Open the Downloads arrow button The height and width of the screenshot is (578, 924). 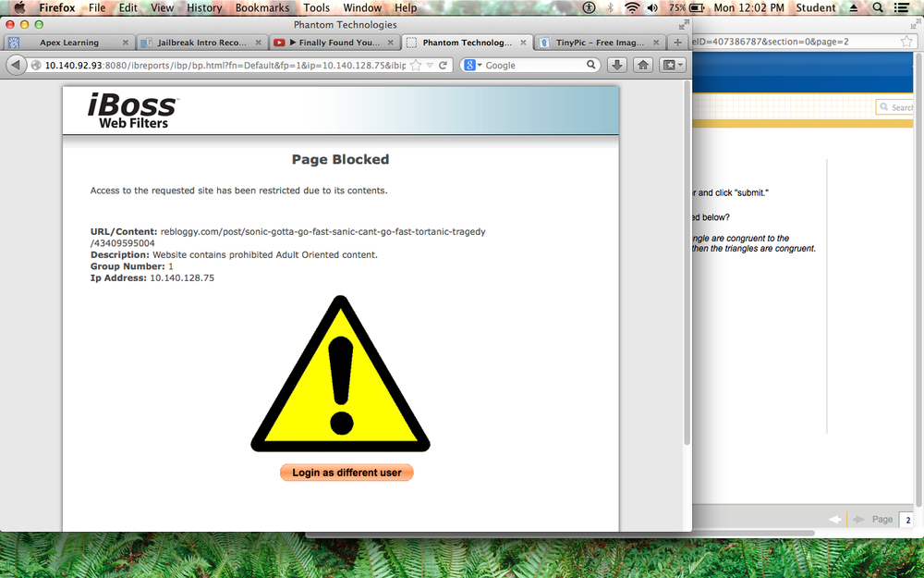pyautogui.click(x=616, y=65)
